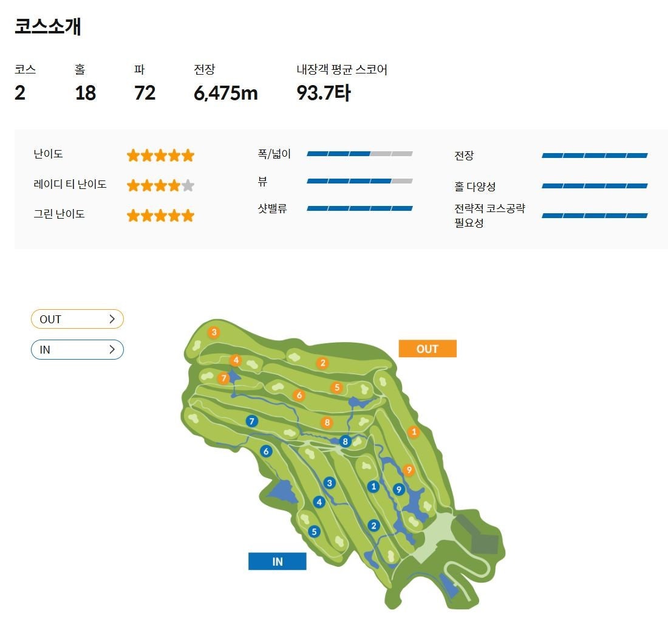
Task: Open the blue hole 8 marker details
Action: point(345,441)
